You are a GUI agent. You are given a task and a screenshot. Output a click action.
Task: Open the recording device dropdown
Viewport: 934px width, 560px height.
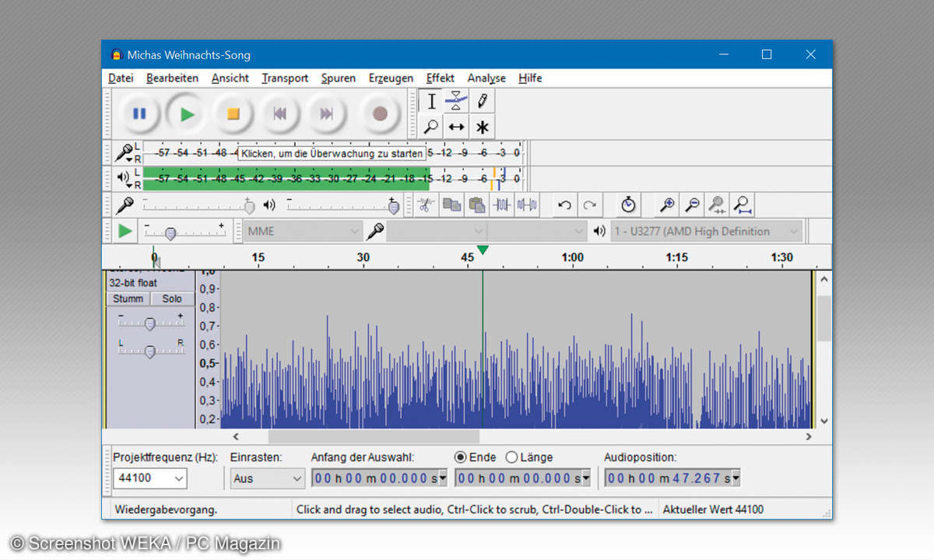pos(437,231)
